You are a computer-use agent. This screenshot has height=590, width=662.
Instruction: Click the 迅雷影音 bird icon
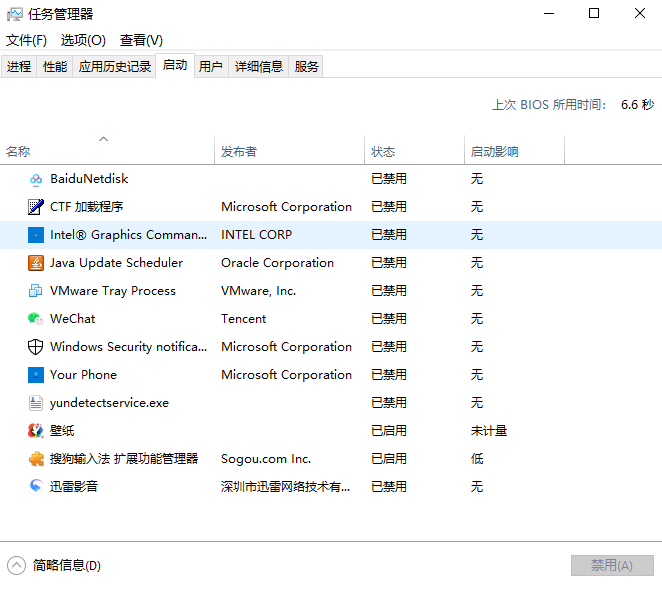(36, 487)
